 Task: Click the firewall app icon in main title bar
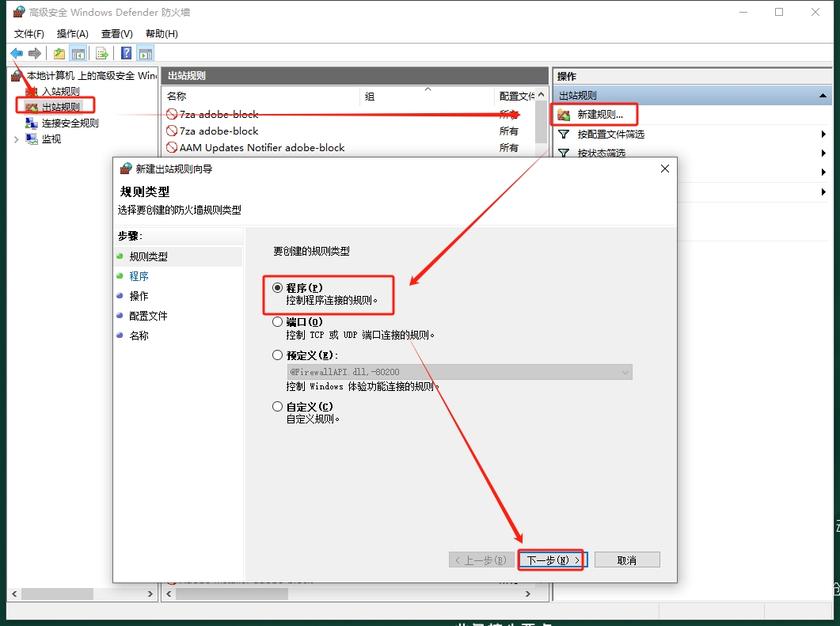click(19, 12)
